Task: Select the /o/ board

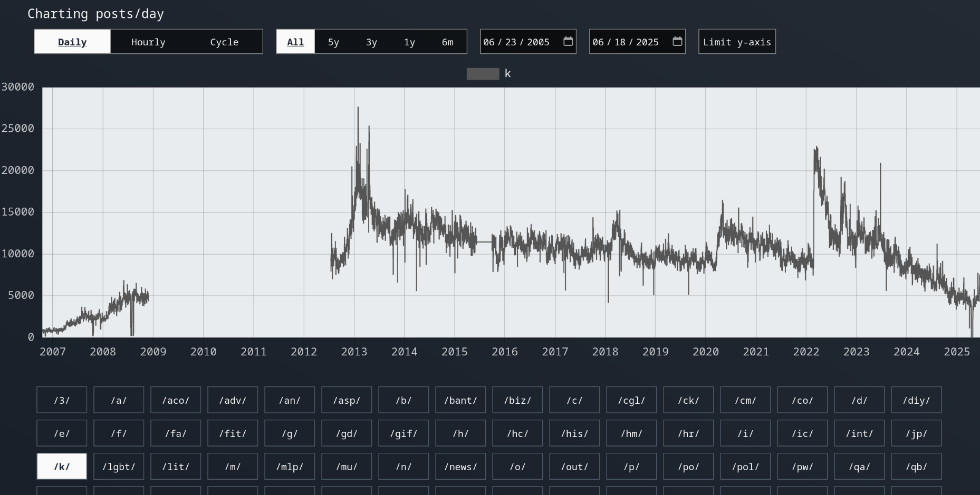Action: click(x=517, y=467)
